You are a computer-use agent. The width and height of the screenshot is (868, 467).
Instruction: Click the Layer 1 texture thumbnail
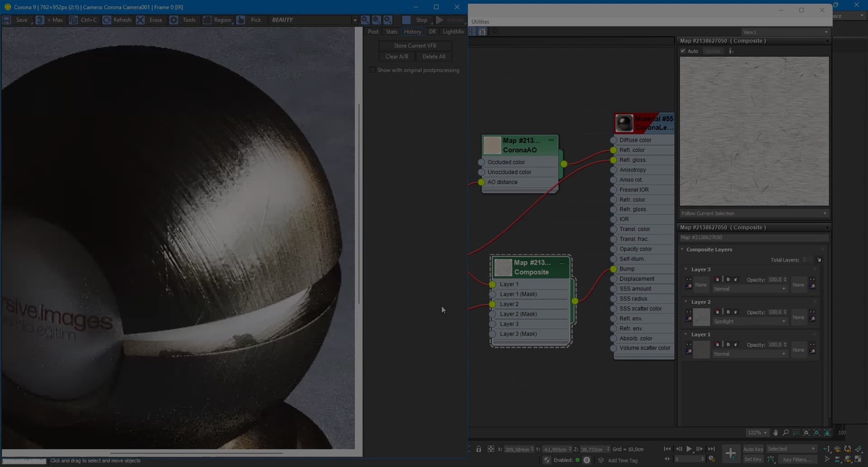(x=701, y=350)
